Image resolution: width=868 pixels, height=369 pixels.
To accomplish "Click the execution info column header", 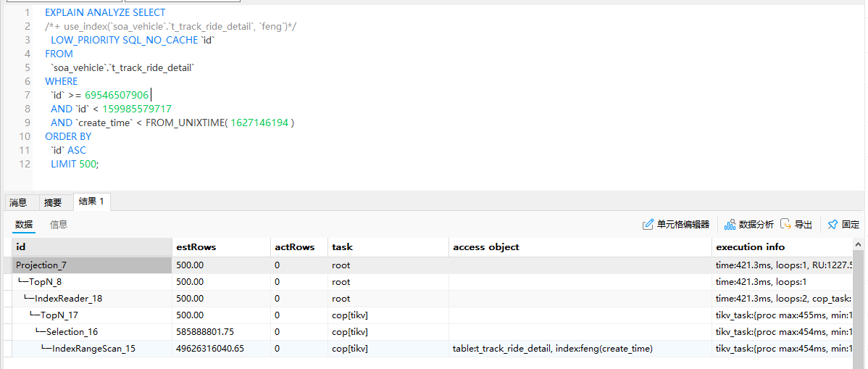I will pyautogui.click(x=750, y=247).
